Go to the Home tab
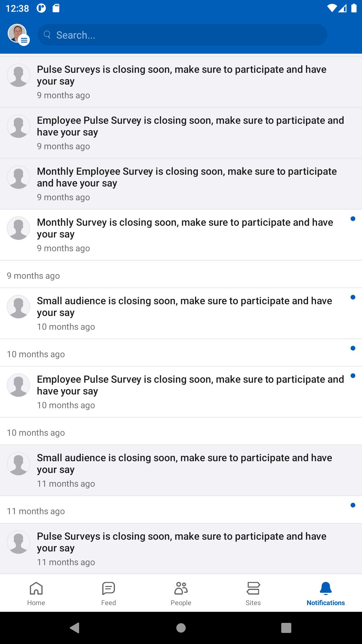This screenshot has height=644, width=362. point(36,593)
